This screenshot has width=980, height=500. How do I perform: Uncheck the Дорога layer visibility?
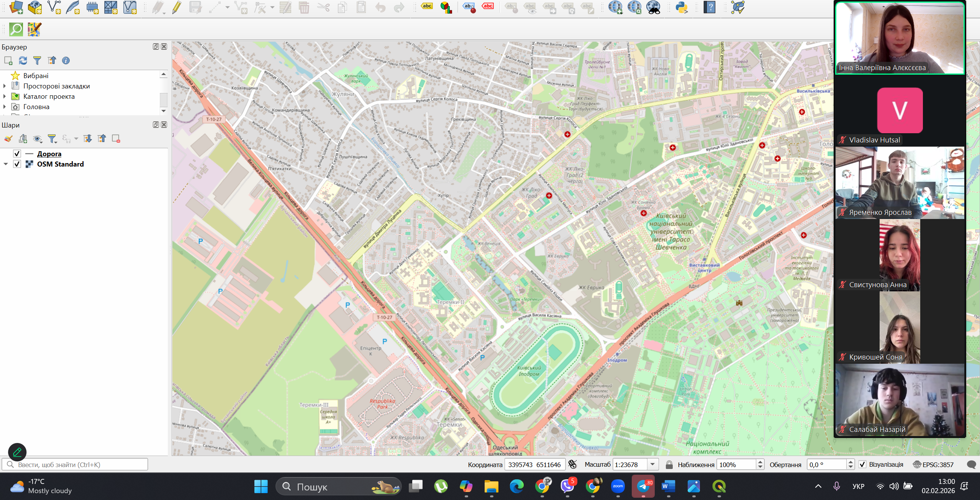[x=17, y=154]
